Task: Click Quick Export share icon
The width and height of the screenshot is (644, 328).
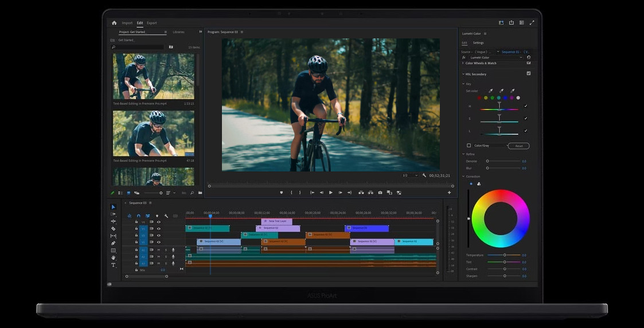Action: pyautogui.click(x=512, y=23)
